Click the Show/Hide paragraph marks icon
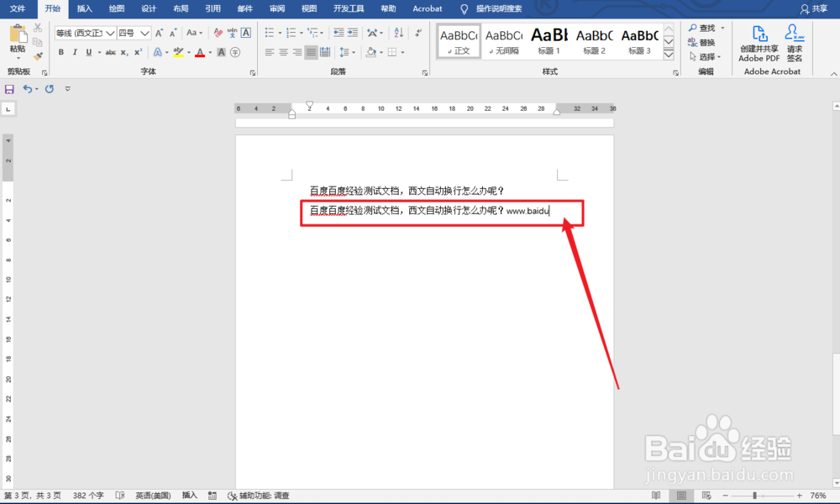 417,34
